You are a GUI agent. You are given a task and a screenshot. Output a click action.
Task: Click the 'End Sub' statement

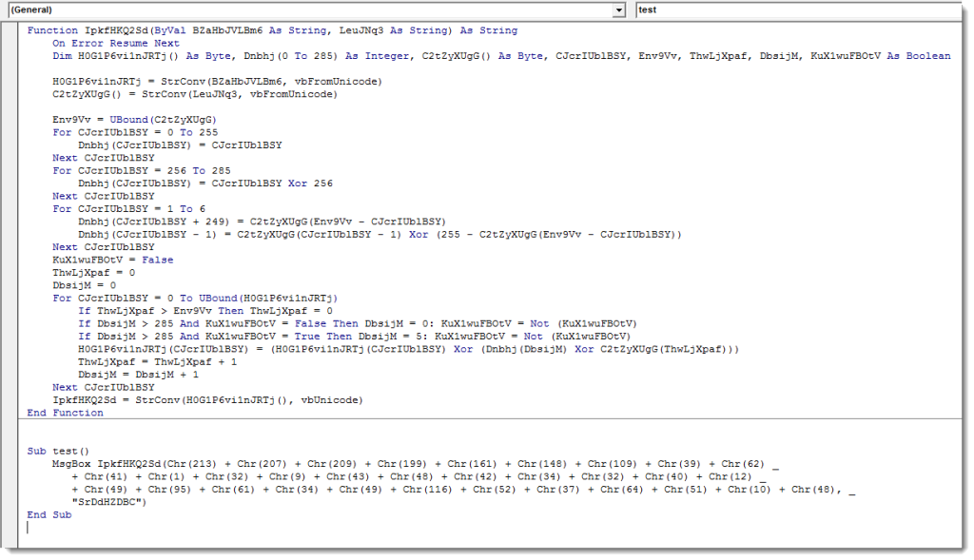(x=49, y=514)
